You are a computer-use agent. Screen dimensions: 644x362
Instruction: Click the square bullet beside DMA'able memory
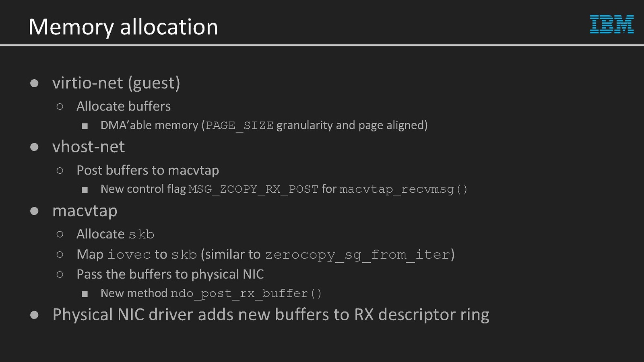coord(85,126)
